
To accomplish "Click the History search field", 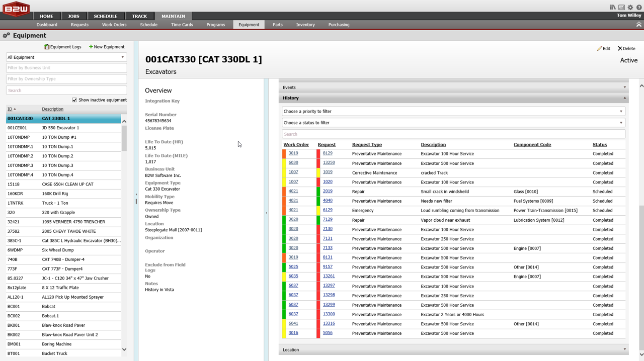I will [453, 134].
